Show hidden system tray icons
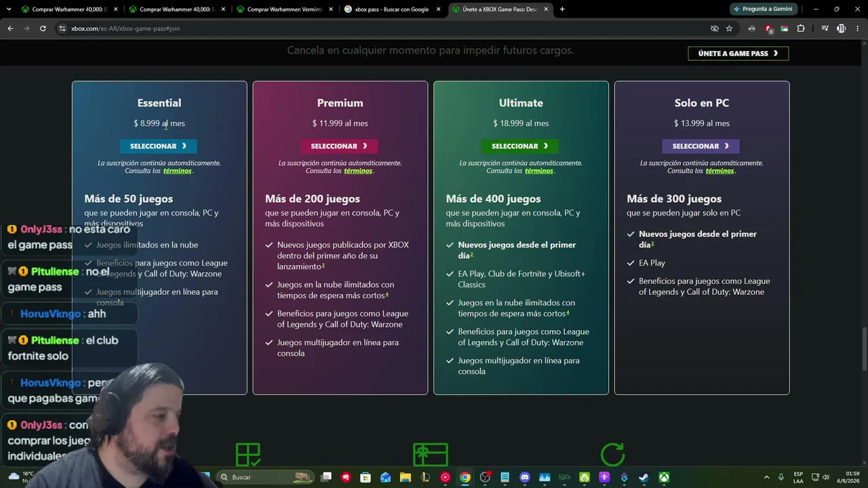This screenshot has width=868, height=488. coord(766,477)
